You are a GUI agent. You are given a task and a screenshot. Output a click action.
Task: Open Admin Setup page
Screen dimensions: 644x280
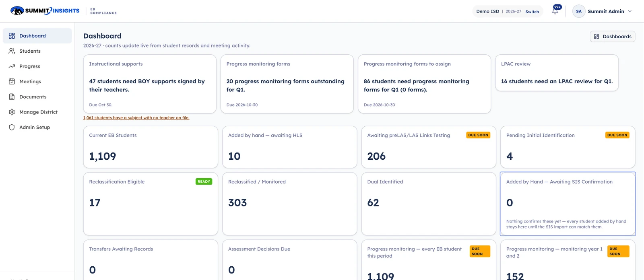37,128
